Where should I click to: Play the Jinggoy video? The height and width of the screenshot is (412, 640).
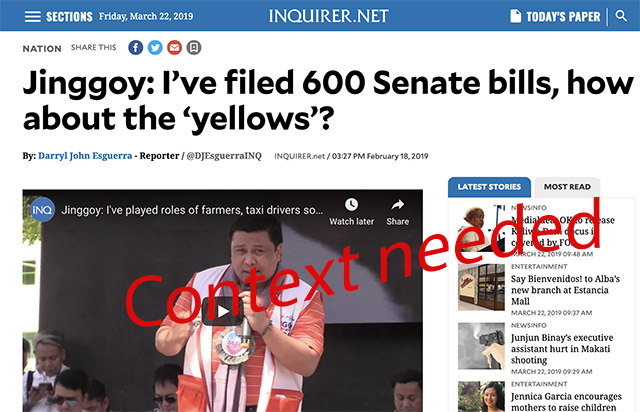[x=223, y=312]
